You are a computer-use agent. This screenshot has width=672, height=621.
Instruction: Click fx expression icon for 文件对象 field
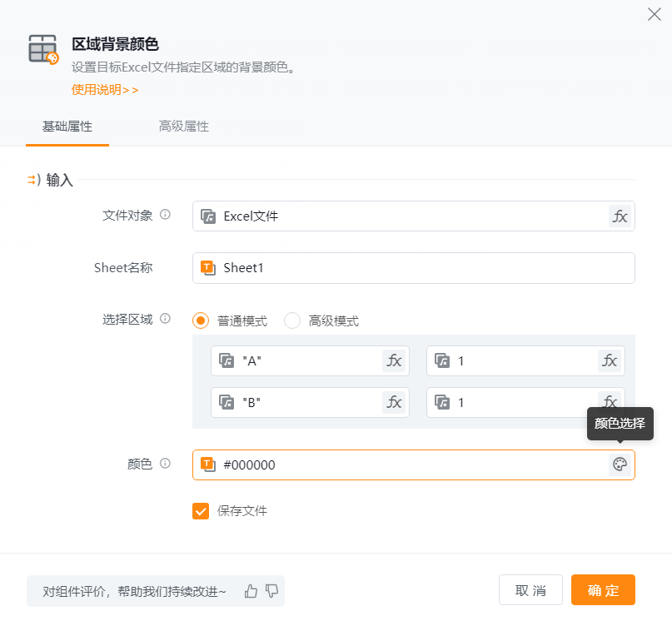pyautogui.click(x=620, y=216)
